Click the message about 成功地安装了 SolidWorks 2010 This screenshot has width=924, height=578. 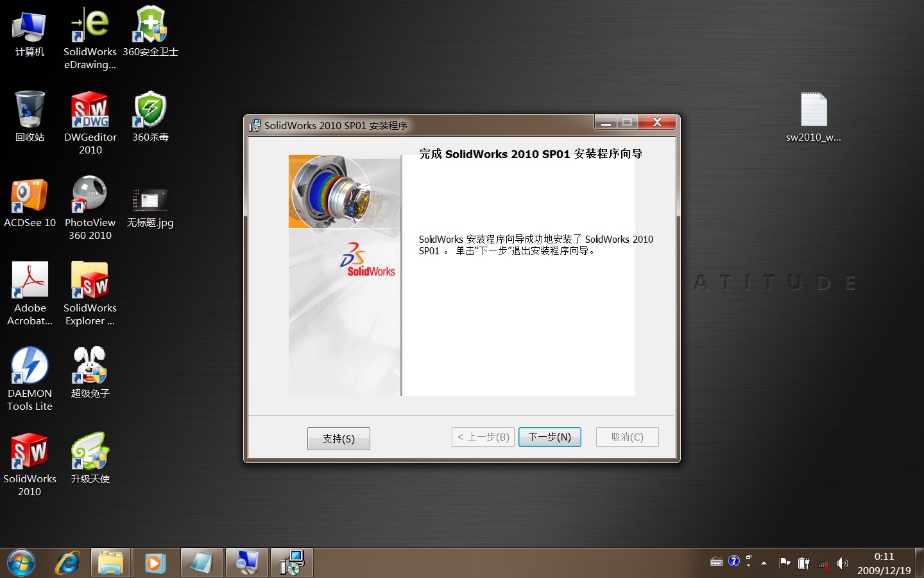536,245
